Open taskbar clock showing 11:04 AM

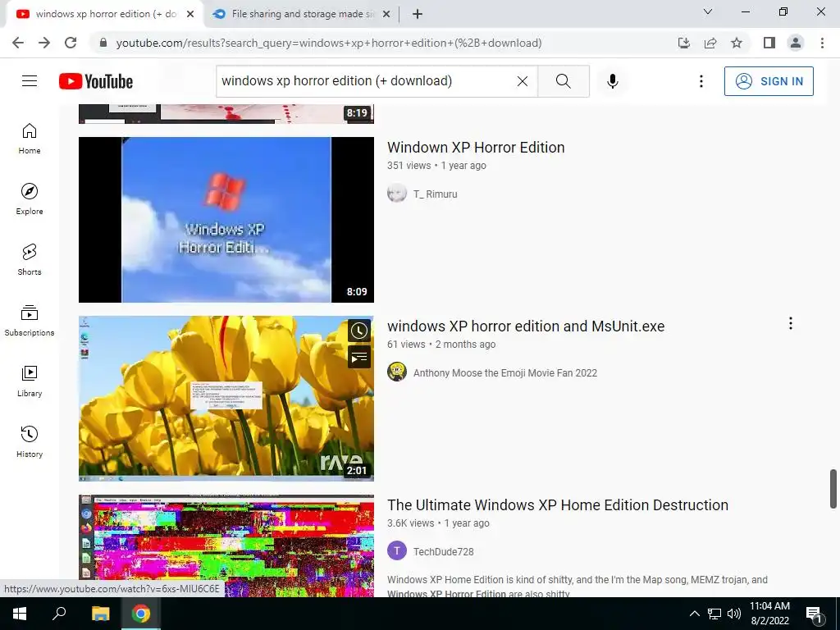point(769,614)
